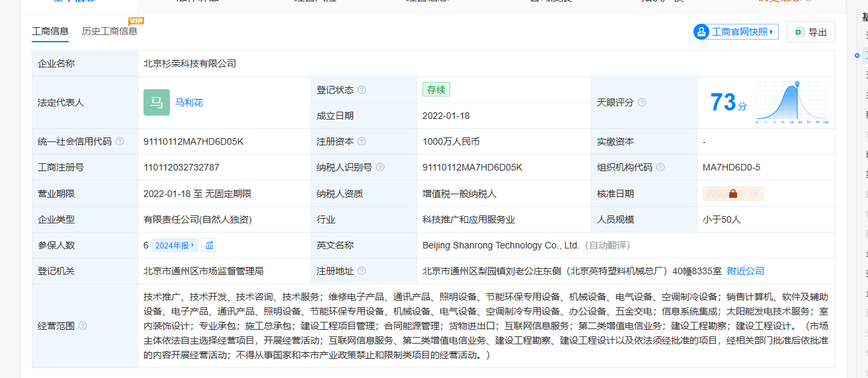This screenshot has width=868, height=378.
Task: Open the 工商官网快照 snapshot menu
Action: pos(736,32)
